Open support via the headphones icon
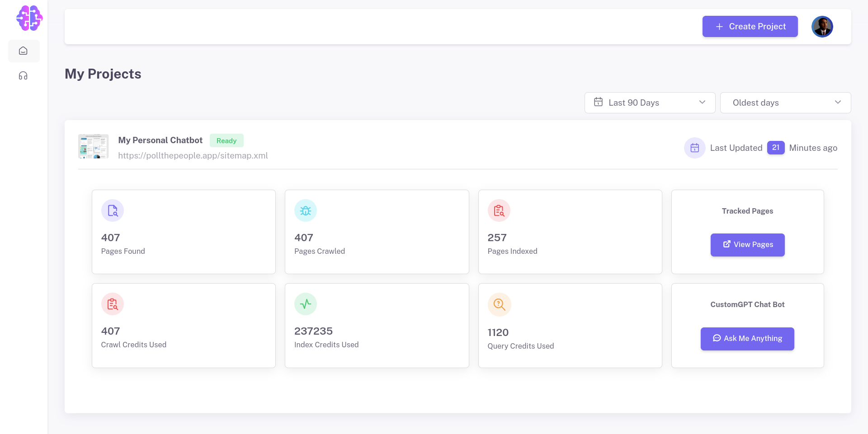Image resolution: width=868 pixels, height=434 pixels. 23,75
